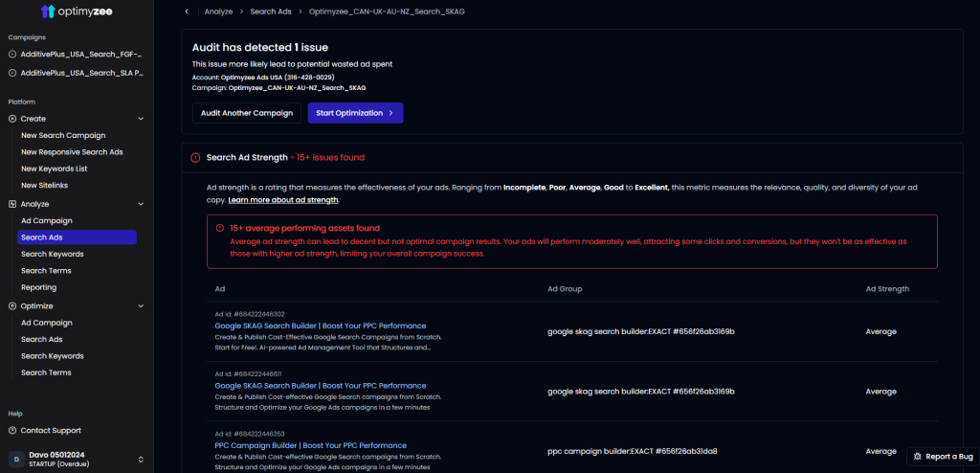Collapse the Optimize section chevron
This screenshot has width=980, height=473.
141,306
